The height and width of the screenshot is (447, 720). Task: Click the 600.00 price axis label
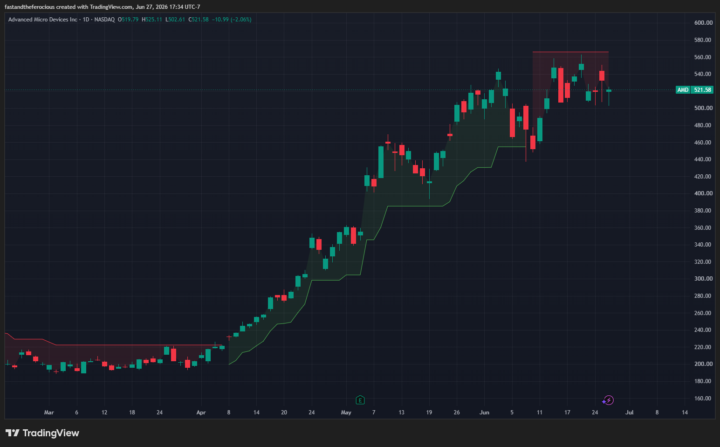click(703, 23)
